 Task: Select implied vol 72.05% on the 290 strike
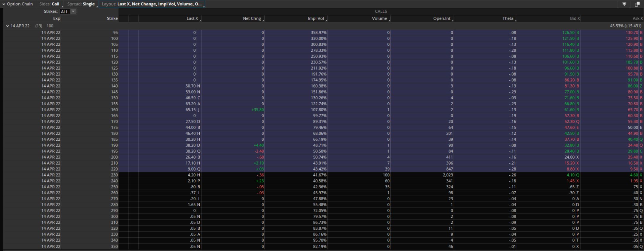point(320,211)
